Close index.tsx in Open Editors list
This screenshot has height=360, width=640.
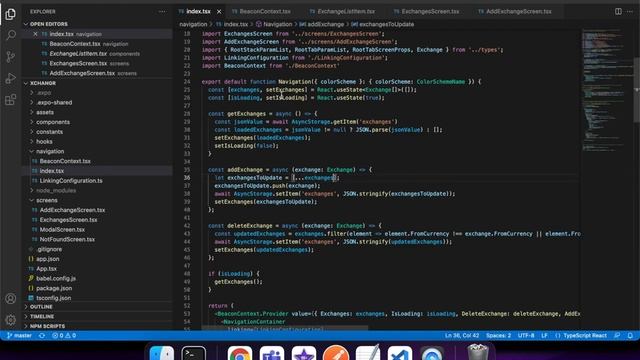click(x=36, y=34)
